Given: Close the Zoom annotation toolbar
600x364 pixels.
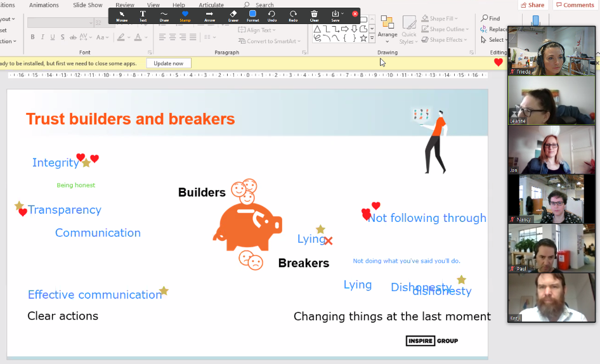Looking at the screenshot, I should (355, 14).
